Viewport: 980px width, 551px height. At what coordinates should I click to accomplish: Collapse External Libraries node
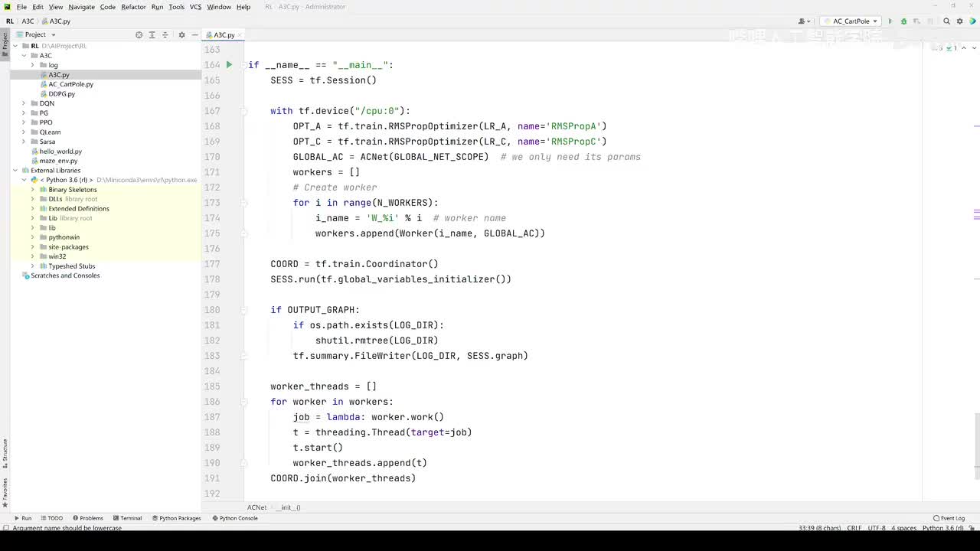tap(15, 171)
